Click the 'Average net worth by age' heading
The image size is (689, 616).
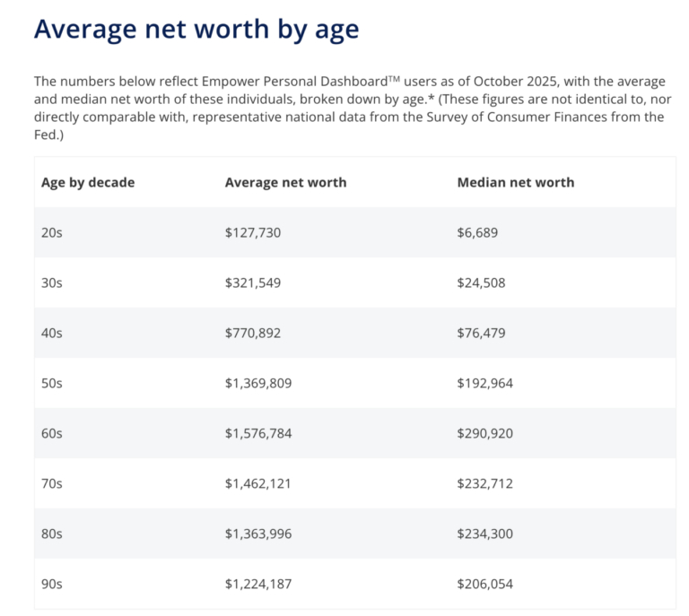pyautogui.click(x=196, y=29)
